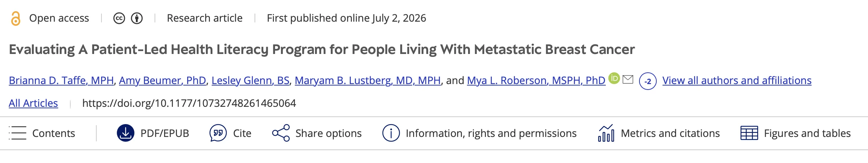Click the Cite quotation bubble icon

point(218,133)
